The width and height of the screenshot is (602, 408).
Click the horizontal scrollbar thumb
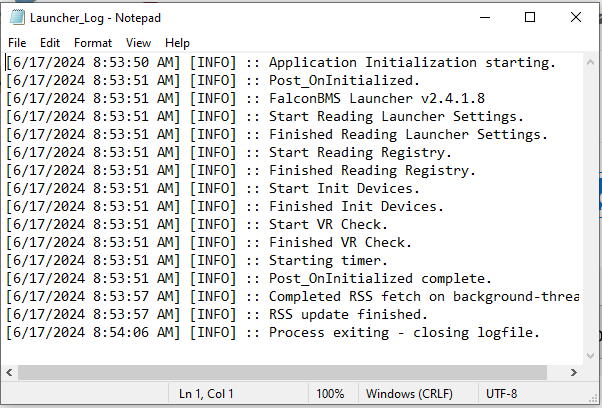pyautogui.click(x=283, y=372)
